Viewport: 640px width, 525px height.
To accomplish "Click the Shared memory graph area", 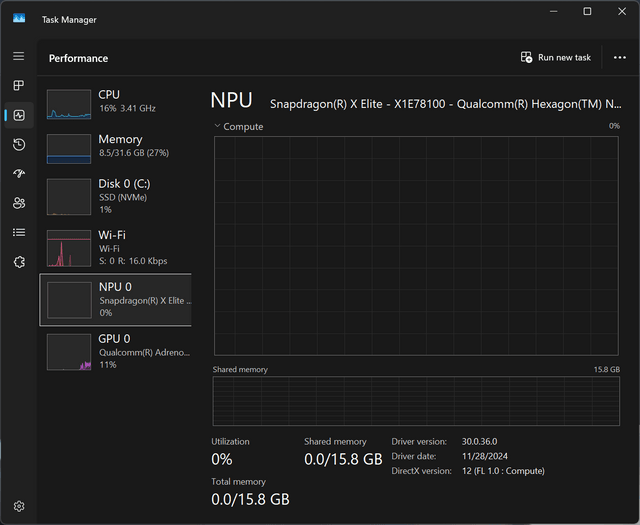I will pos(416,401).
